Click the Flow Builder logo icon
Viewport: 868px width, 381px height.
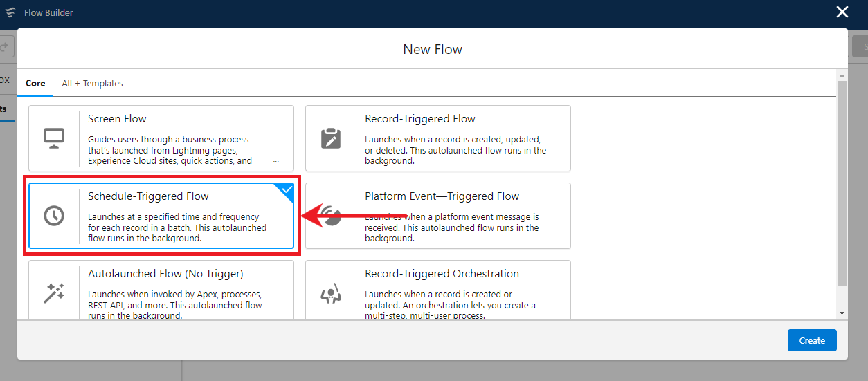tap(10, 12)
